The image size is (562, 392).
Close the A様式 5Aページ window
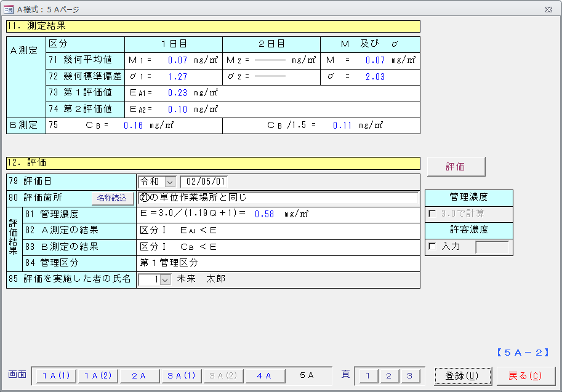pos(548,9)
